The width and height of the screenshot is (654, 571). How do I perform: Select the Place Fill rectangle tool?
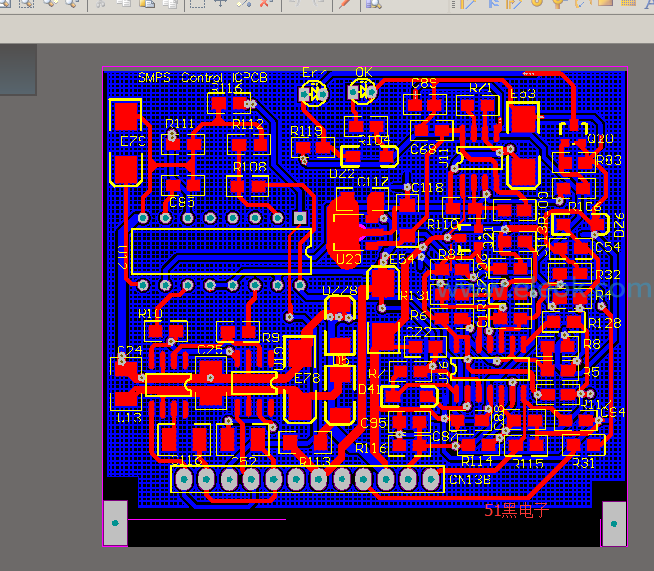click(605, 3)
